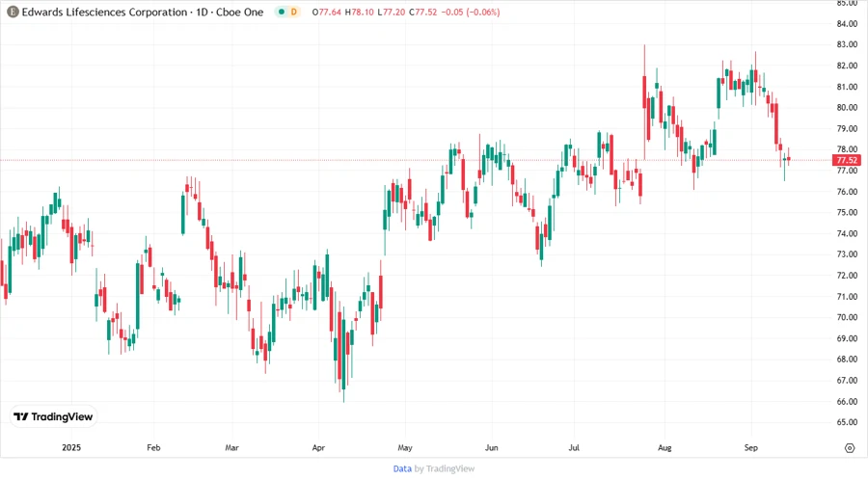
Task: Click the low value L77.20
Action: (392, 12)
